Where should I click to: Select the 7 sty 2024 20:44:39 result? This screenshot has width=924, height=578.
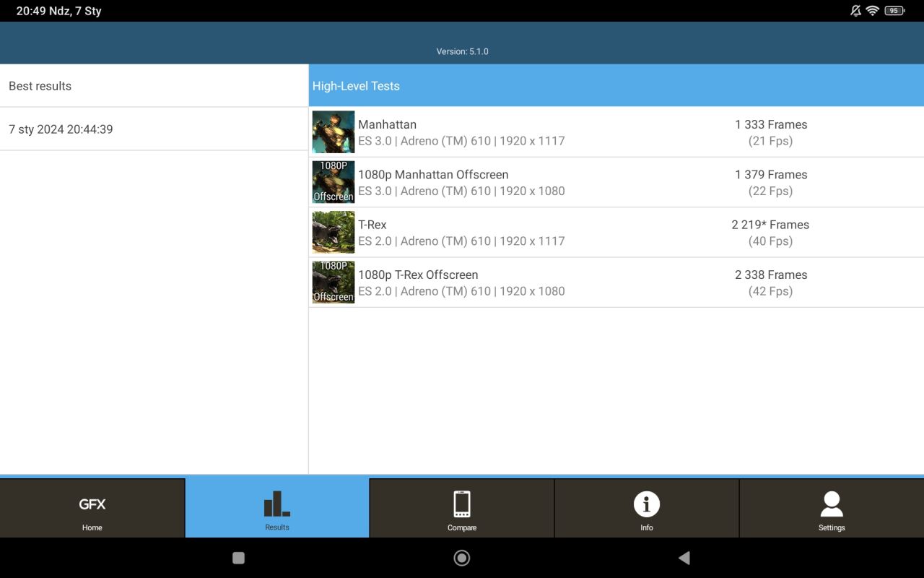pyautogui.click(x=154, y=129)
